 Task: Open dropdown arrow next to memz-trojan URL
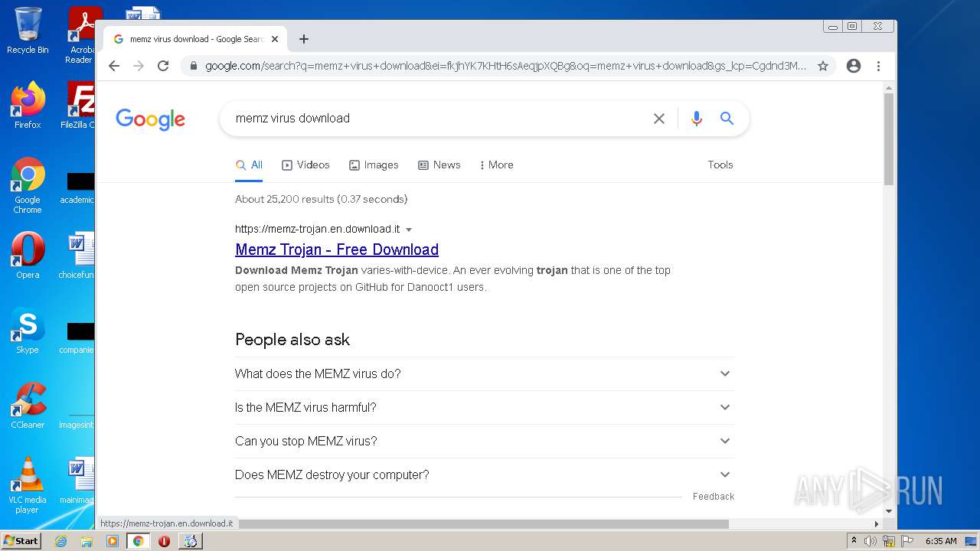click(409, 230)
